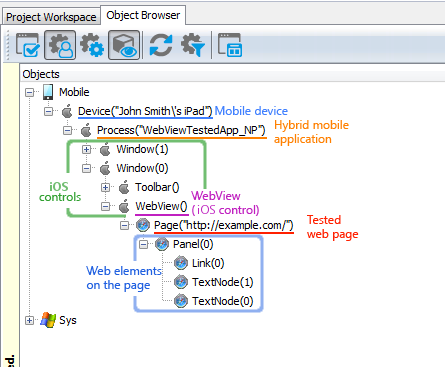Expand the Toolbar() node
This screenshot has width=445, height=367.
(x=105, y=188)
